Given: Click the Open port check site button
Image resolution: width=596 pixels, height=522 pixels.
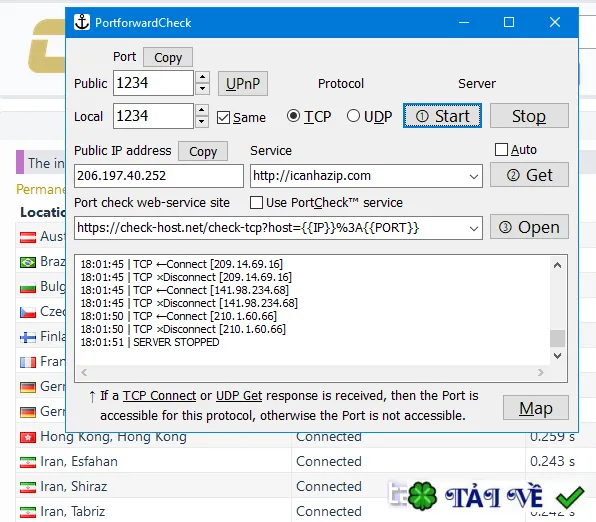Looking at the screenshot, I should pos(529,227).
